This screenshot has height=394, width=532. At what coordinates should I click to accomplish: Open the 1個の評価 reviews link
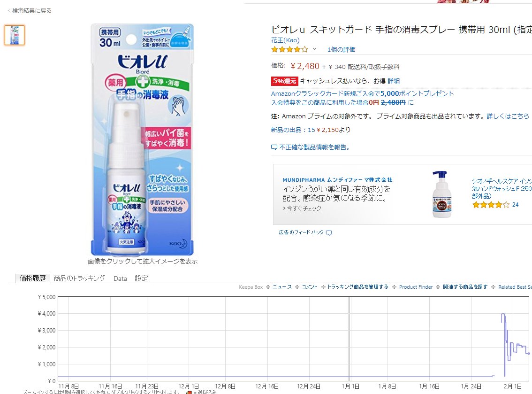pyautogui.click(x=342, y=50)
